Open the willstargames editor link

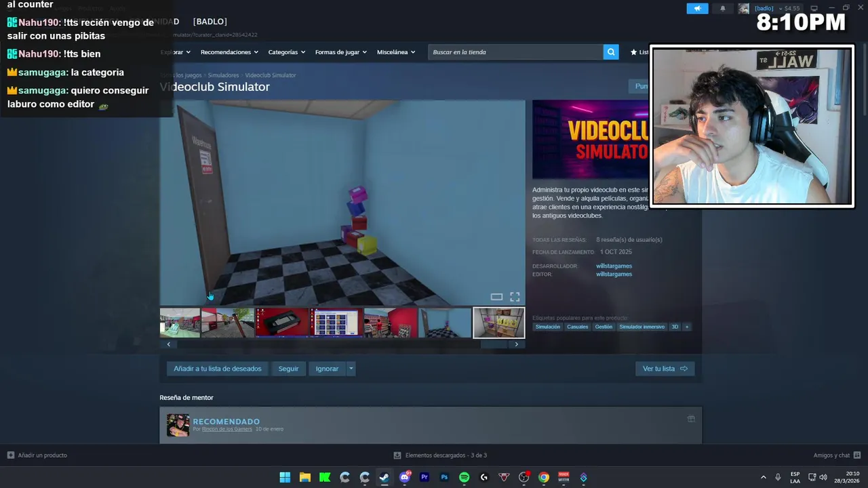pyautogui.click(x=614, y=274)
